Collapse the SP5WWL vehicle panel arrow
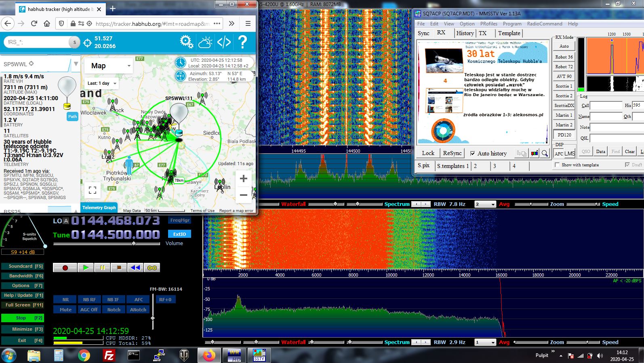Viewport: 644px width, 363px height. pos(76,64)
